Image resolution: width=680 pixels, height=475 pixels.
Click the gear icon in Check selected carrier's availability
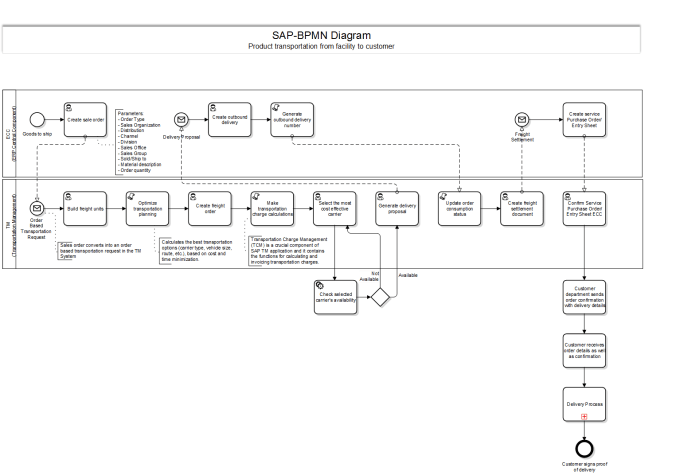(320, 285)
